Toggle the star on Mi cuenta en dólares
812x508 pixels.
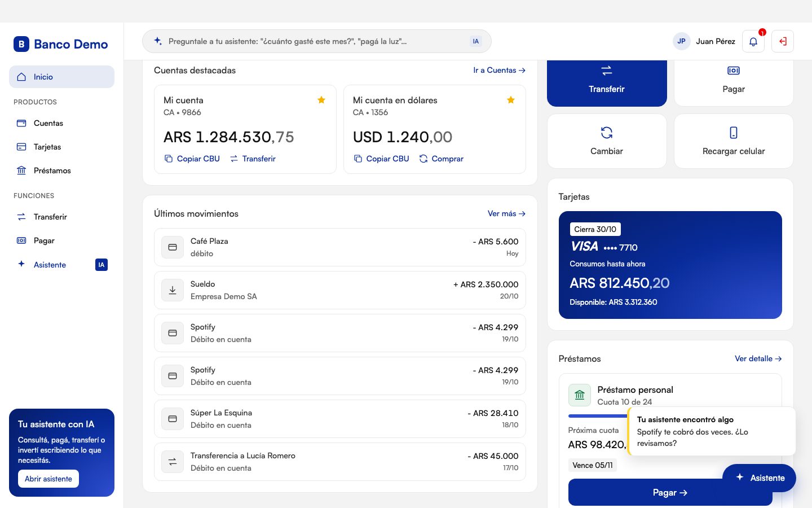pos(511,100)
